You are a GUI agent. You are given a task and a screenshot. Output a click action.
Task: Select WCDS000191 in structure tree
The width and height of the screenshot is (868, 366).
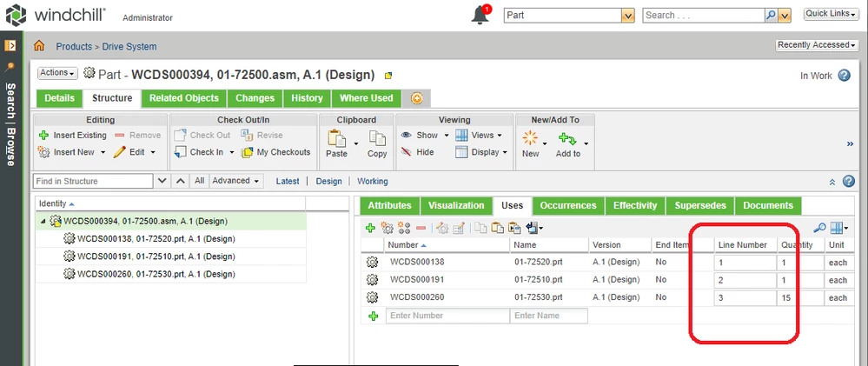click(x=156, y=256)
